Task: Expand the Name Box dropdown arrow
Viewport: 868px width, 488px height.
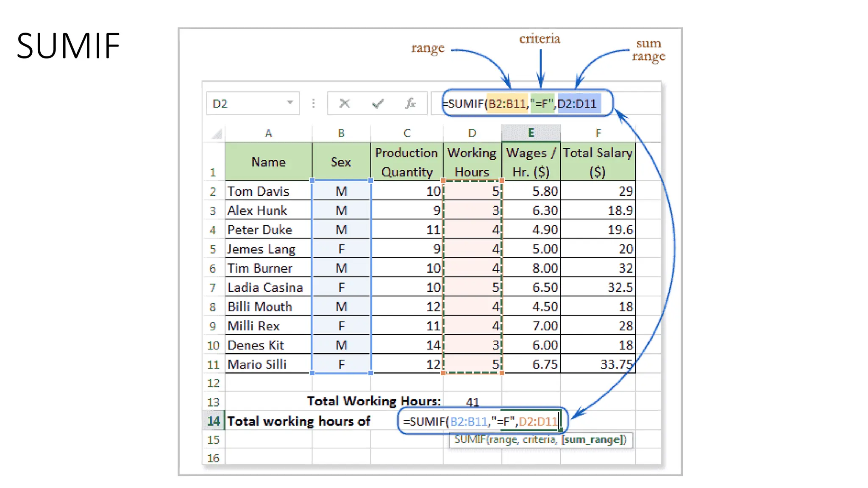Action: 290,103
